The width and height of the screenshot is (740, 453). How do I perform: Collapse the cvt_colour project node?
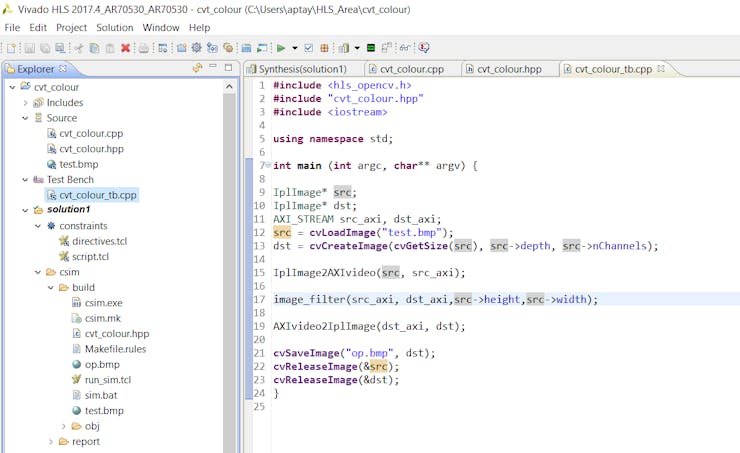coord(12,87)
